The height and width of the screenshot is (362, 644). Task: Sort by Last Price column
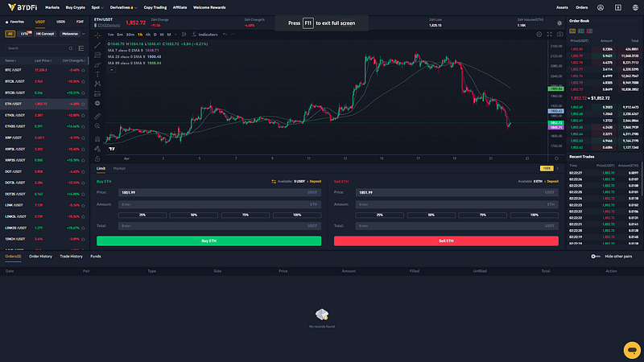[43, 61]
